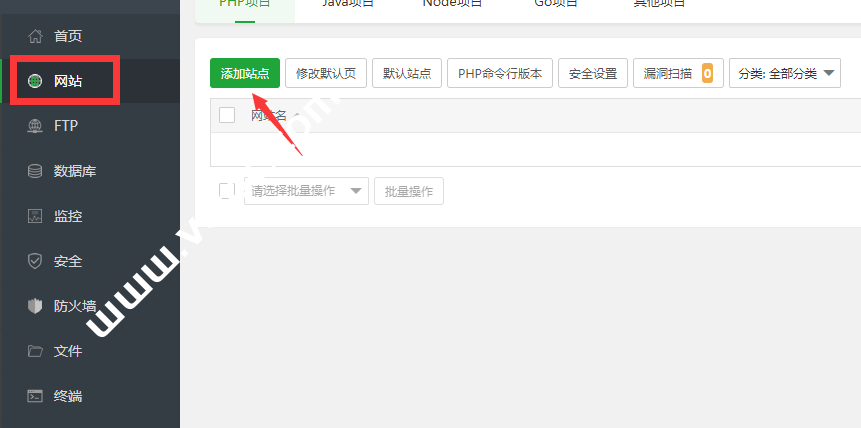Open the 监控 sidebar entry

coord(90,216)
